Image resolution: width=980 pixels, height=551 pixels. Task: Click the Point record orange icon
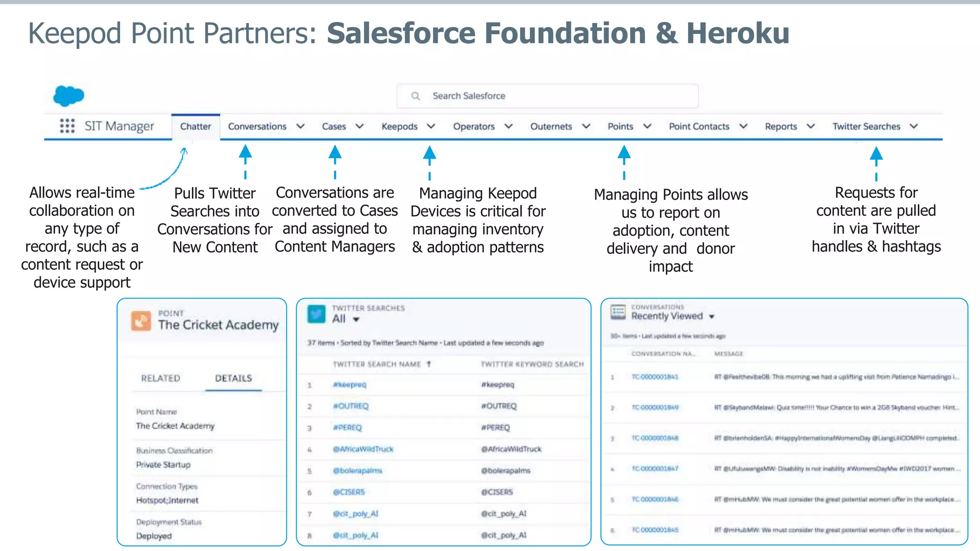pyautogui.click(x=141, y=320)
